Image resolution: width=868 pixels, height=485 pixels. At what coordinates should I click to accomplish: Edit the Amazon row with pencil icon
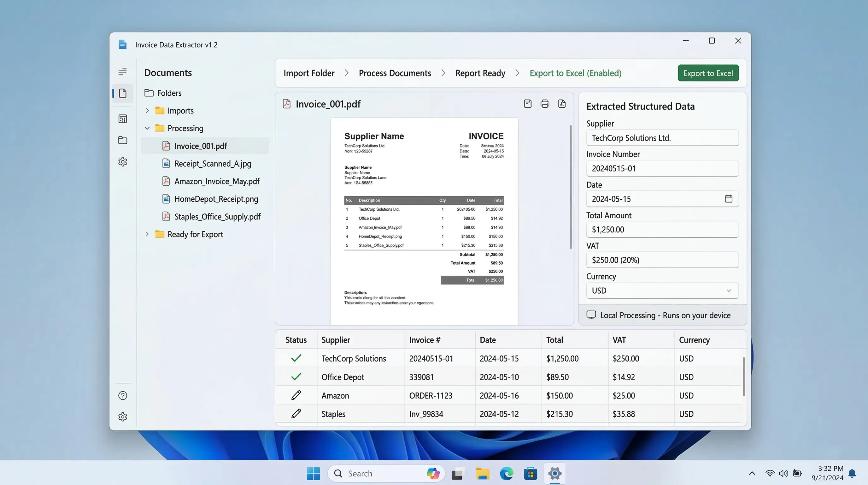tap(296, 395)
